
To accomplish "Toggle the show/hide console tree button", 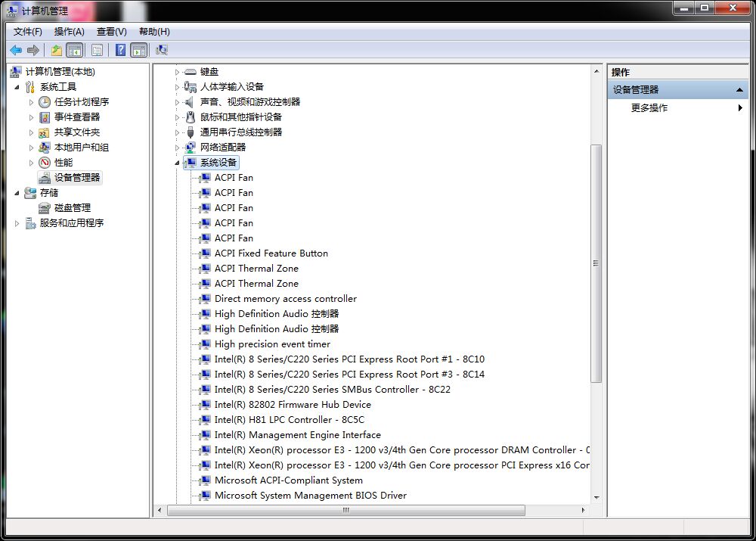I will (x=75, y=50).
